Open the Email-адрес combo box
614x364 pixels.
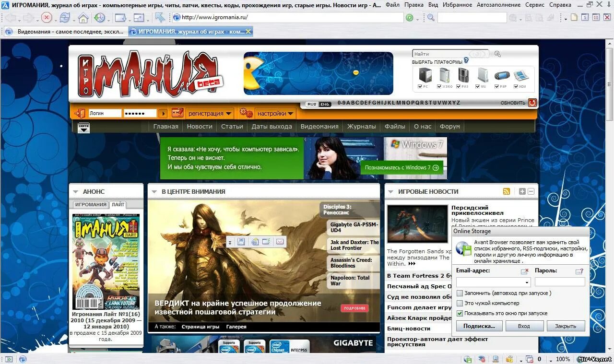tap(493, 282)
